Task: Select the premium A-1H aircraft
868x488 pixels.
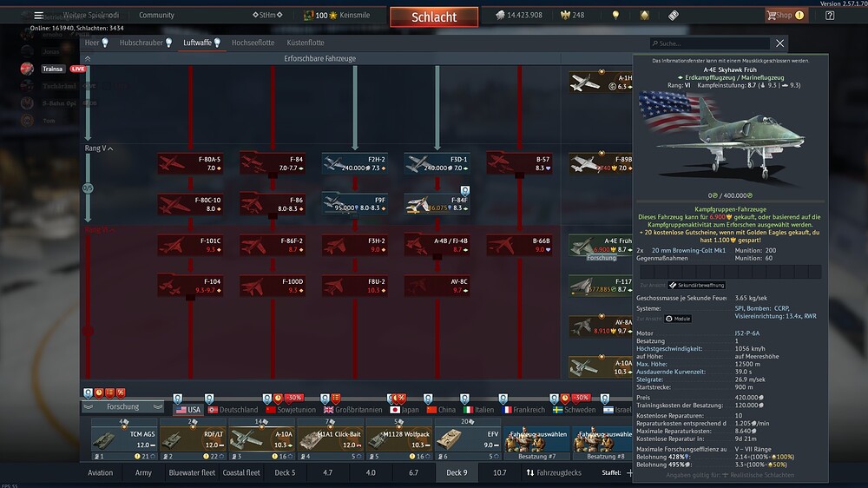Action: (601, 82)
